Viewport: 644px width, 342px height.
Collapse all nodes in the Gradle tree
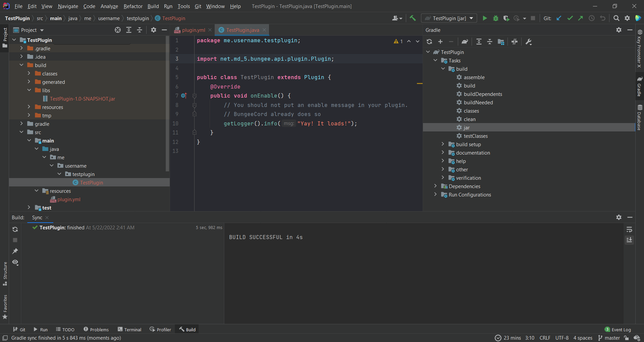click(490, 41)
